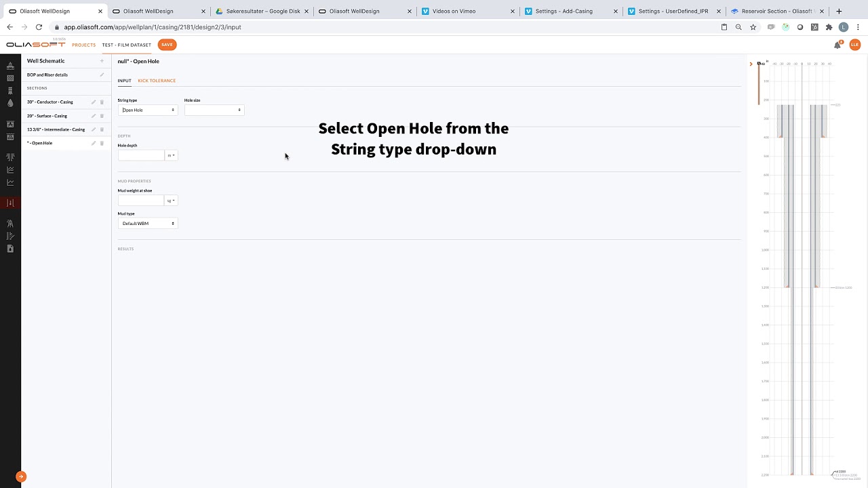Open the PROJECTS link
The image size is (868, 488).
84,45
